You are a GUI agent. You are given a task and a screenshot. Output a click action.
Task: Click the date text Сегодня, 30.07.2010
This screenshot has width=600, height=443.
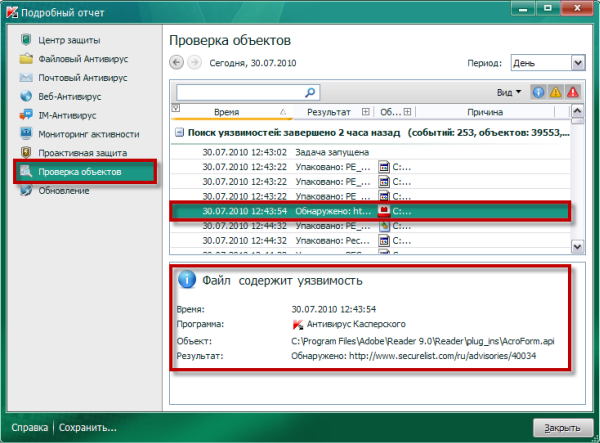tap(253, 63)
